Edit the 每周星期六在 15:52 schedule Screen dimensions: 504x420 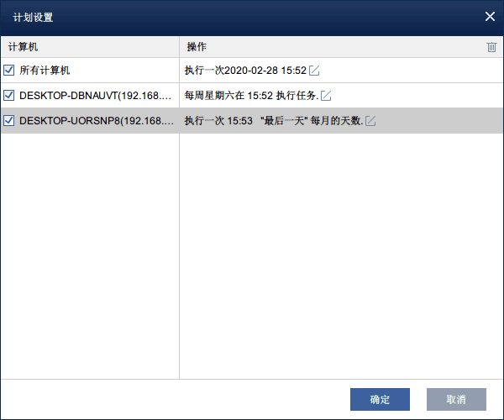pyautogui.click(x=326, y=96)
